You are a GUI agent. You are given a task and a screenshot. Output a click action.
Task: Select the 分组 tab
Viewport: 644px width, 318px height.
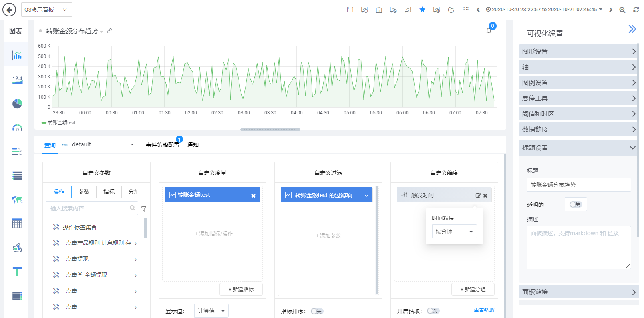pyautogui.click(x=134, y=192)
